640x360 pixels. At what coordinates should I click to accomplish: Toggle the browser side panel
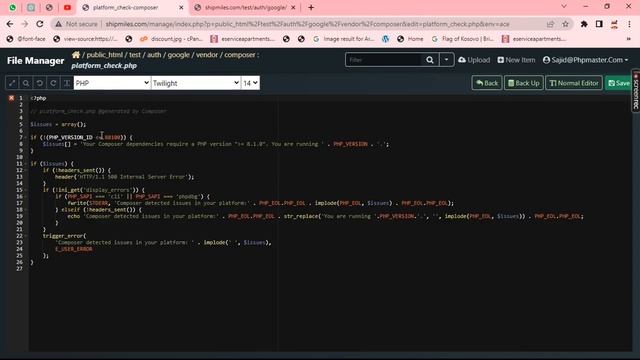599,24
